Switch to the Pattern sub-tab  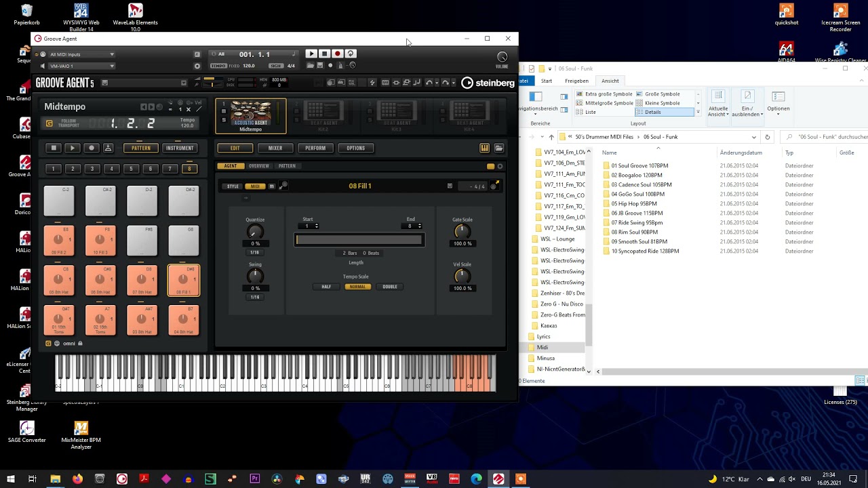[x=287, y=166]
